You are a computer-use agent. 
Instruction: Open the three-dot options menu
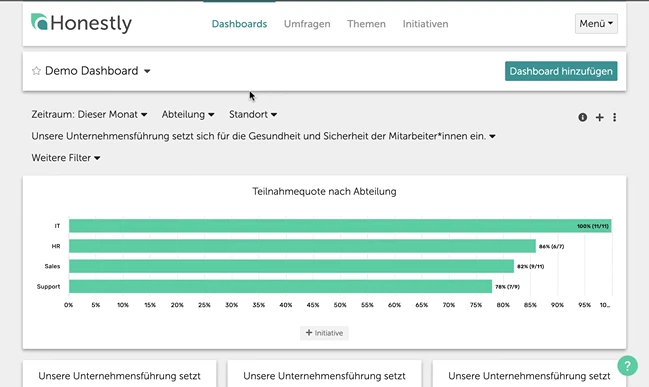(x=614, y=118)
